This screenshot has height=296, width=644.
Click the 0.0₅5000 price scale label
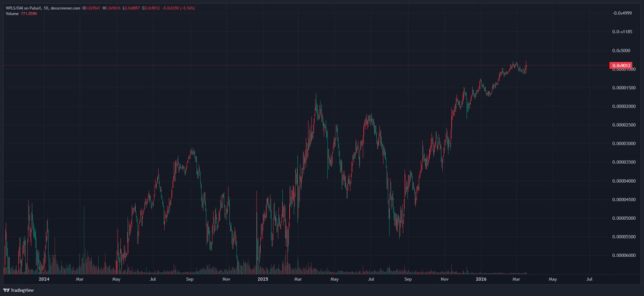pos(620,50)
